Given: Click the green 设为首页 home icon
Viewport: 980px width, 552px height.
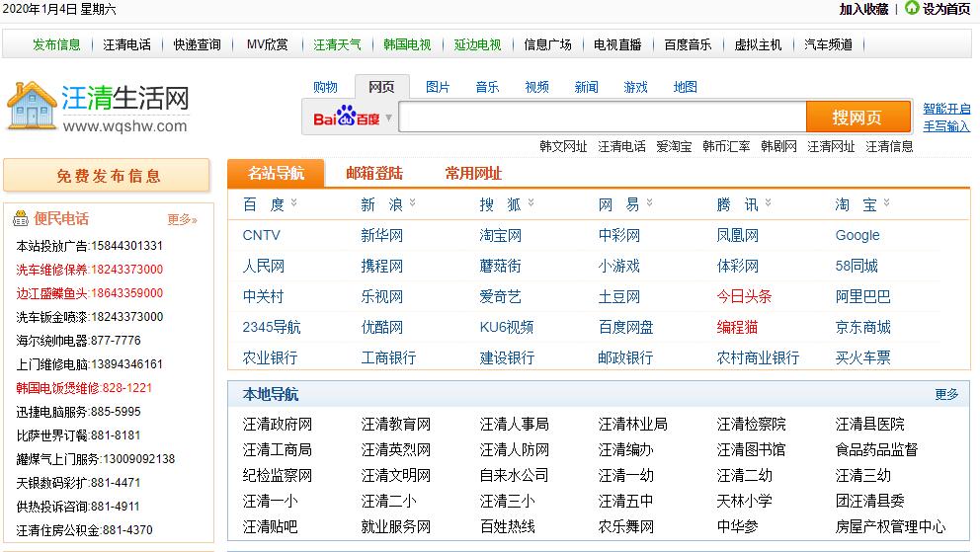Looking at the screenshot, I should point(913,8).
